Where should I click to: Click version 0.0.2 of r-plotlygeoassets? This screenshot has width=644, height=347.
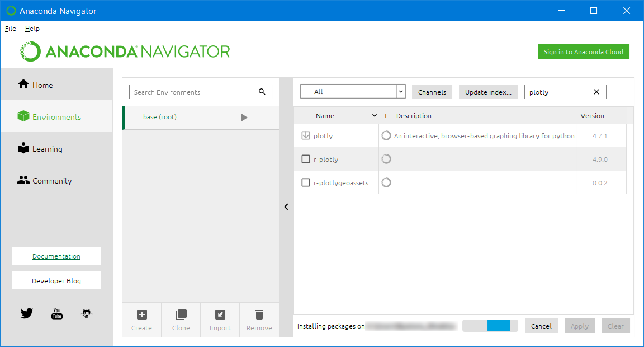(600, 182)
